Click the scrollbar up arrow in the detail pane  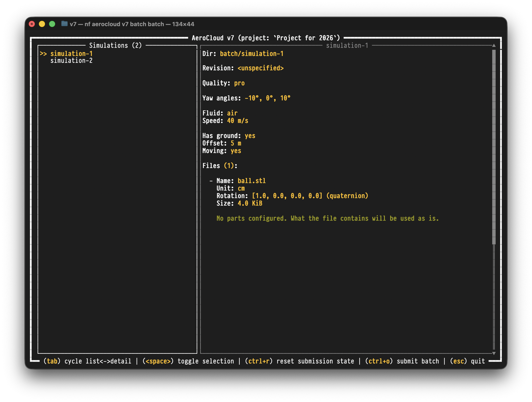[494, 46]
